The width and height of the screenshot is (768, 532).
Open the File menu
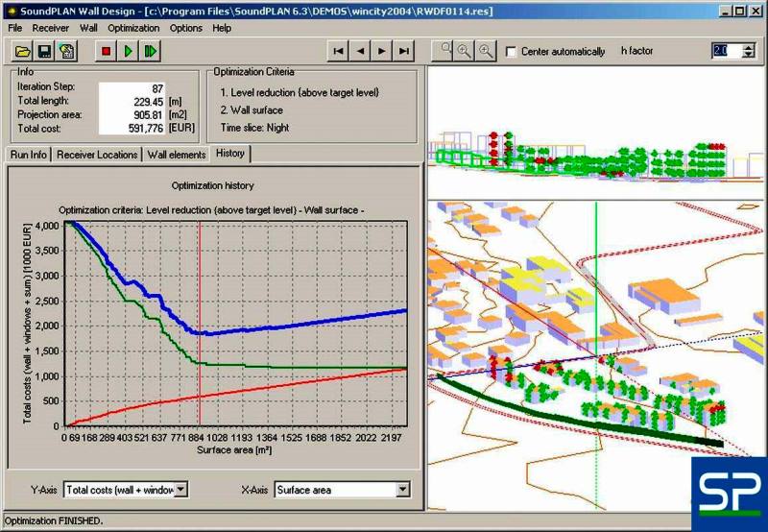(x=15, y=28)
